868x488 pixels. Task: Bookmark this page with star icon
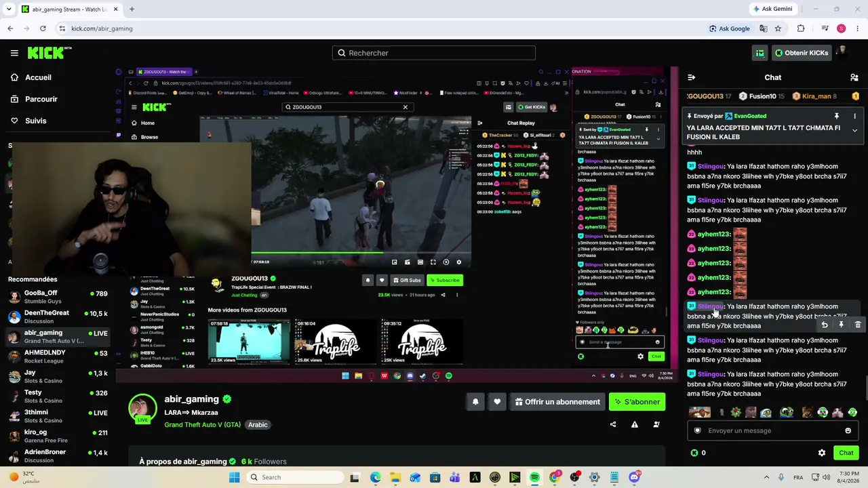point(778,28)
